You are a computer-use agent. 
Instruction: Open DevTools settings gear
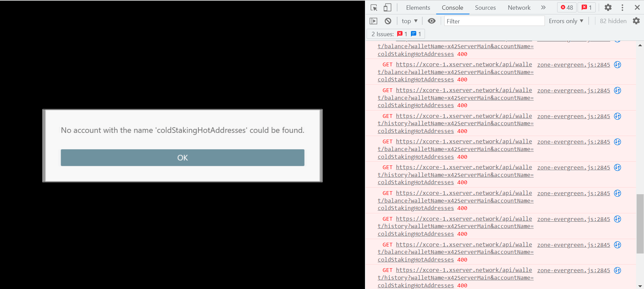tap(608, 7)
